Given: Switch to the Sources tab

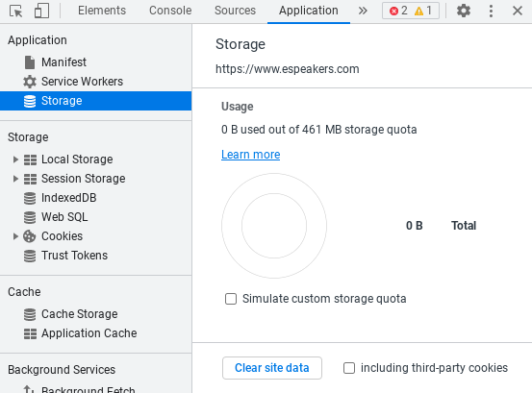Looking at the screenshot, I should [235, 11].
